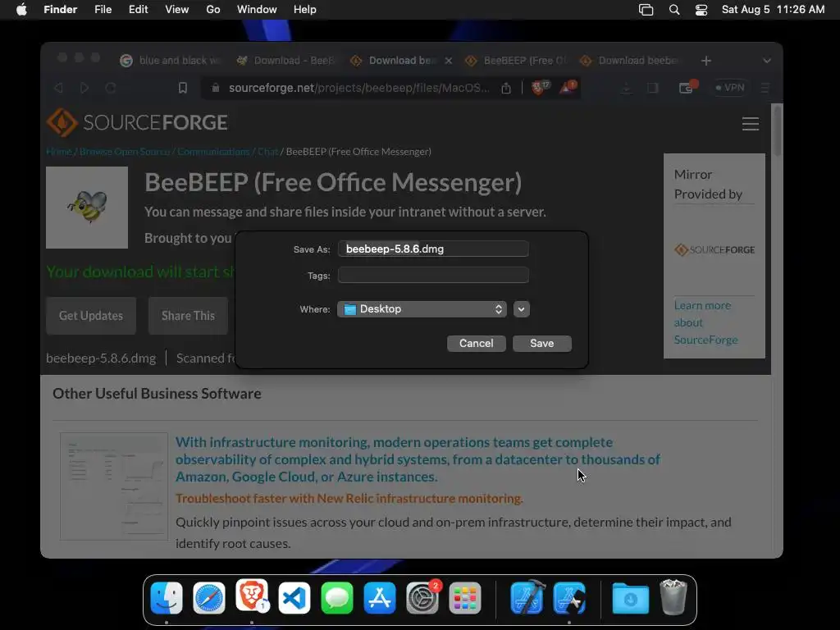Click the share icon in address bar
This screenshot has height=630, width=840.
point(506,88)
